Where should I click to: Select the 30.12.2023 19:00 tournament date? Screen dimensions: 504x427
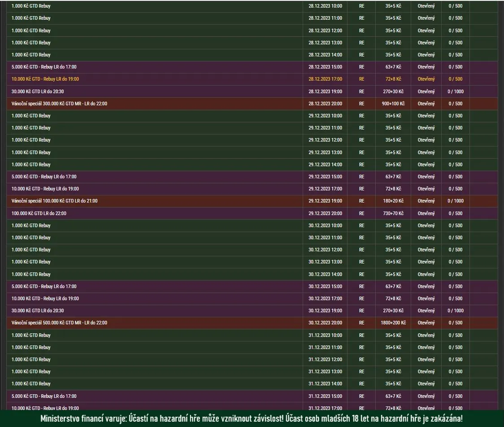pos(325,311)
